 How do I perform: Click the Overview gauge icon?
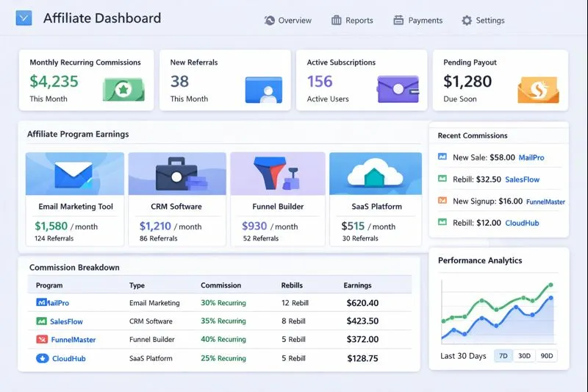click(269, 21)
